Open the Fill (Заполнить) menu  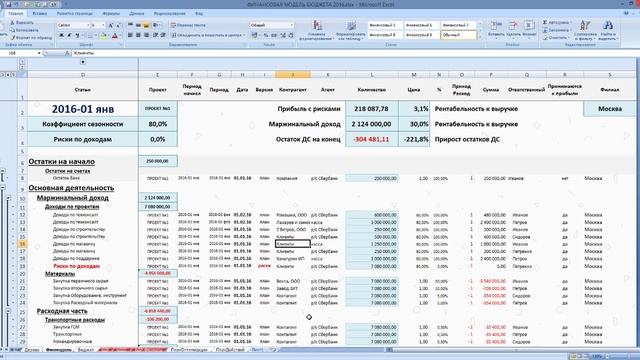click(x=557, y=30)
